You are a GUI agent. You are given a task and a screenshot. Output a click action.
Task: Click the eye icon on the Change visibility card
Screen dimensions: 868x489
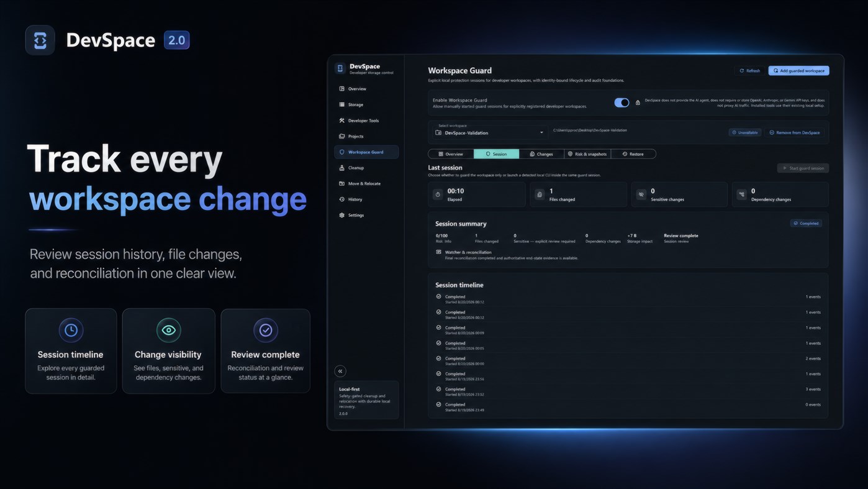168,330
